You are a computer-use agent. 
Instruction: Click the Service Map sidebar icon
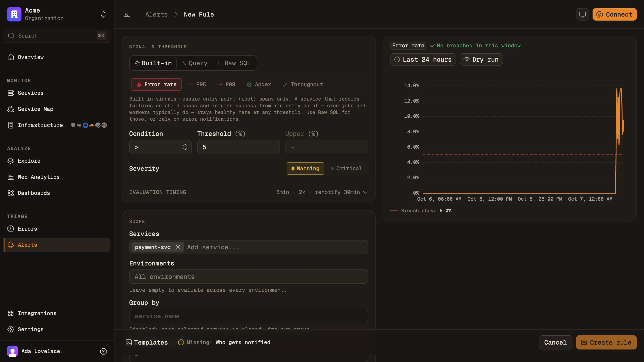[x=11, y=109]
